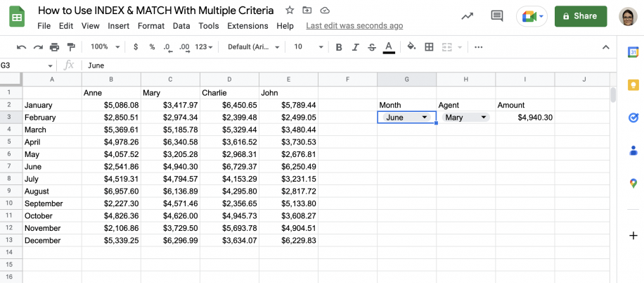Viewport: 644px width, 283px height.
Task: Open the font size 10 dropdown
Action: (x=309, y=47)
